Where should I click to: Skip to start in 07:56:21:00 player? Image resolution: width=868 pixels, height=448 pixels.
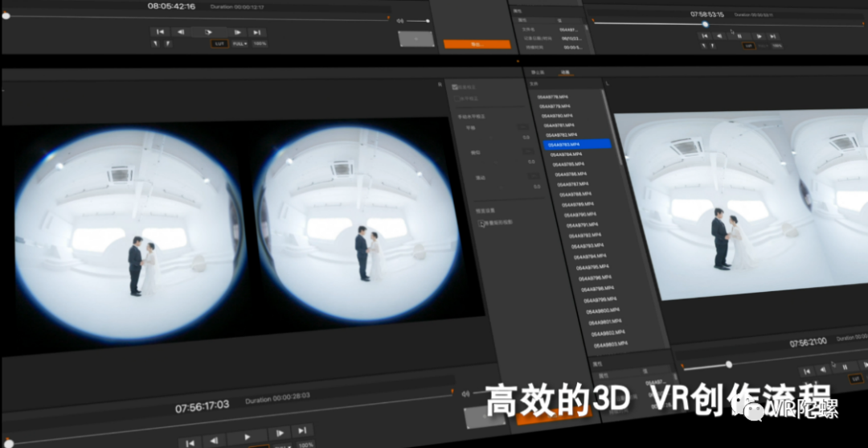pyautogui.click(x=807, y=371)
